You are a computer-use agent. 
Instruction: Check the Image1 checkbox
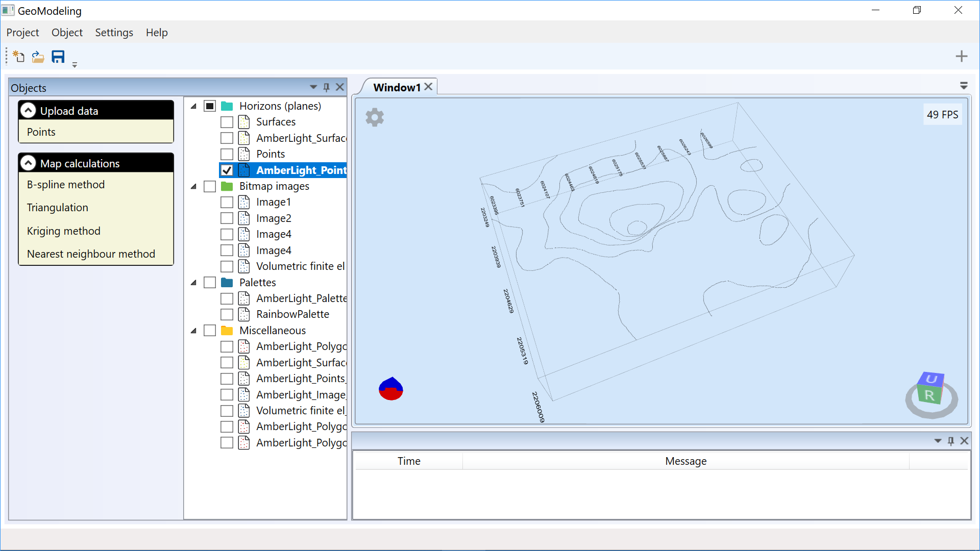pos(227,203)
